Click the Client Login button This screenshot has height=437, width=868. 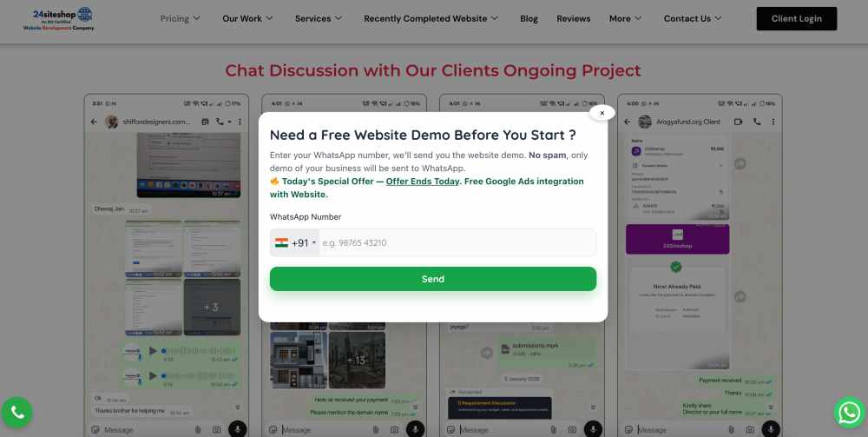(797, 18)
